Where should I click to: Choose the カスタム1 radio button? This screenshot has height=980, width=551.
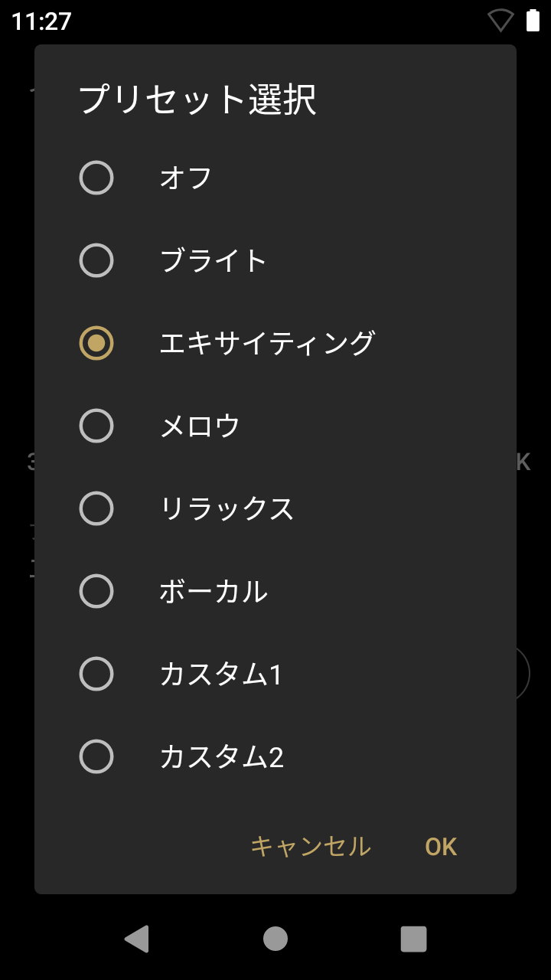96,674
